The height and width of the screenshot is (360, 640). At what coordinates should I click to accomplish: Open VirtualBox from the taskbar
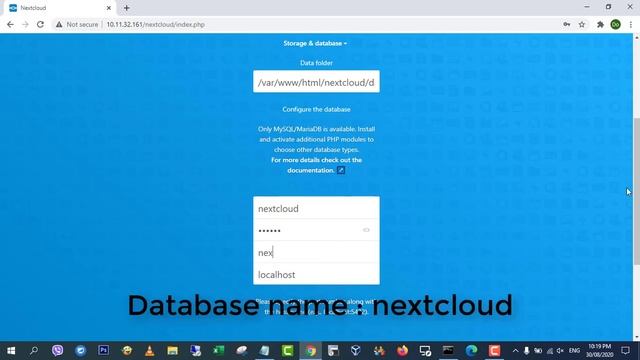coord(356,350)
